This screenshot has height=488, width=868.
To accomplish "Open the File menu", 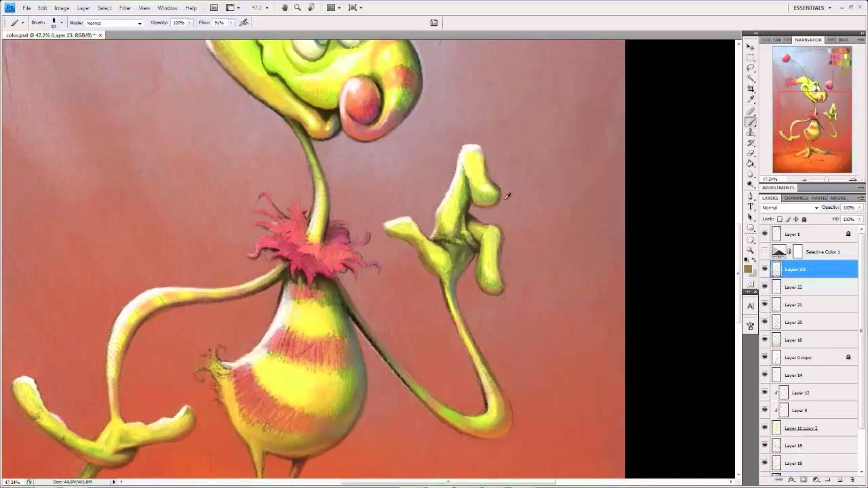I will pyautogui.click(x=26, y=8).
